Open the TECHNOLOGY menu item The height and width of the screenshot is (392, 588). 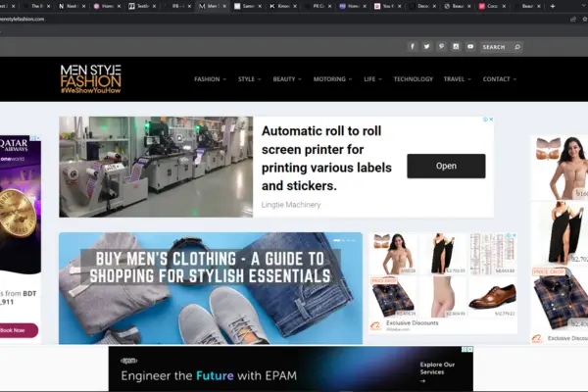click(x=414, y=79)
